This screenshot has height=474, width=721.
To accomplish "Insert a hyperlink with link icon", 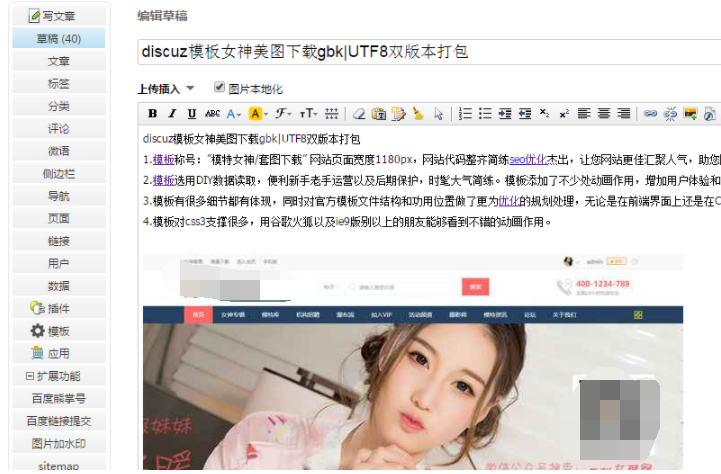I will point(650,114).
